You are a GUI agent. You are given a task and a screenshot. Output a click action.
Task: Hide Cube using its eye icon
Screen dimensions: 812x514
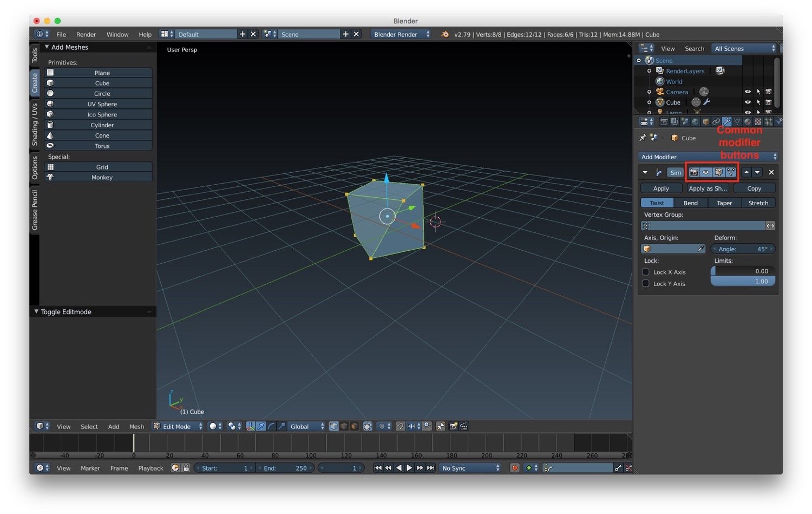coord(748,102)
